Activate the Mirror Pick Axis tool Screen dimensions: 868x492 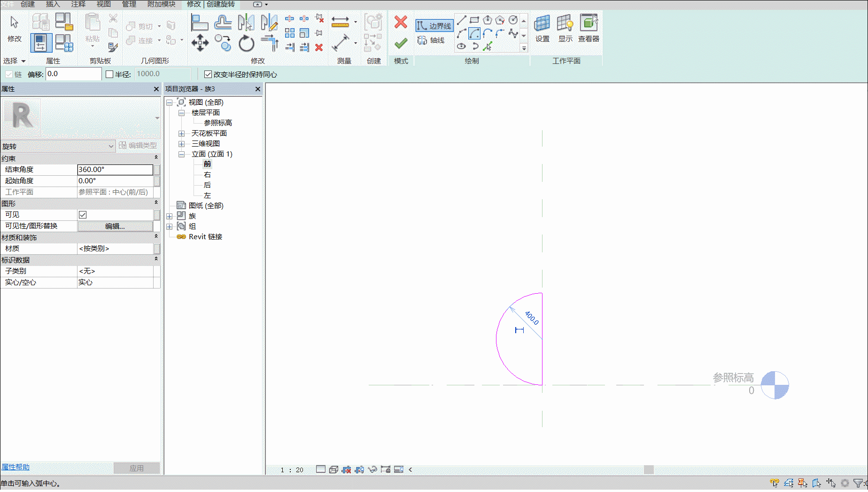246,22
